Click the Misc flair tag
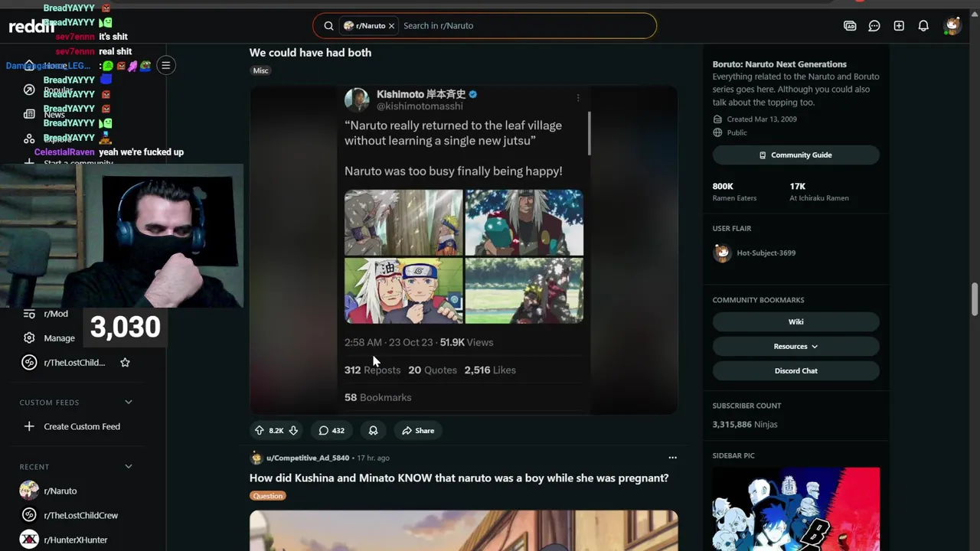The height and width of the screenshot is (551, 980). pyautogui.click(x=260, y=70)
